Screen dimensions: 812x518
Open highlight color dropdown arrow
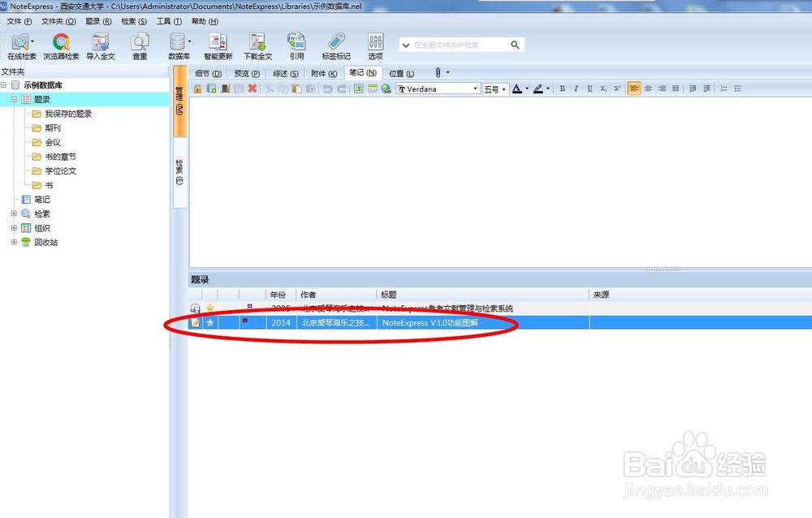click(548, 88)
